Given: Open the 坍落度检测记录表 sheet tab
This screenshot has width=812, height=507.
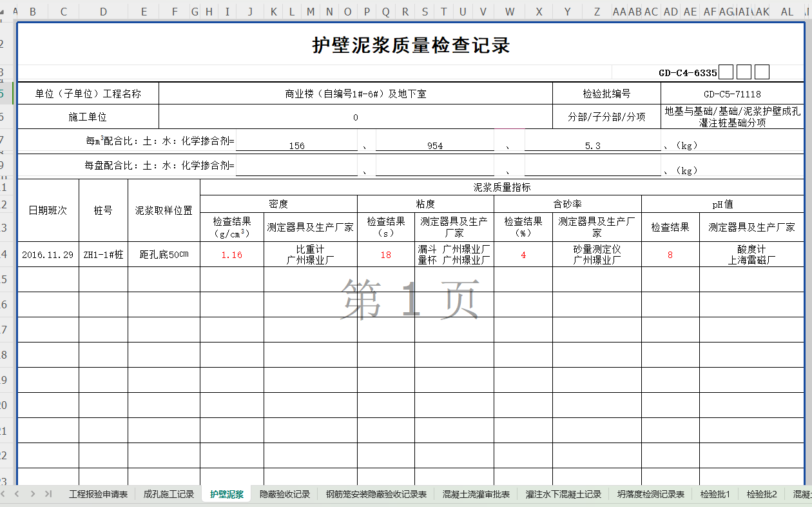Looking at the screenshot, I should 651,494.
